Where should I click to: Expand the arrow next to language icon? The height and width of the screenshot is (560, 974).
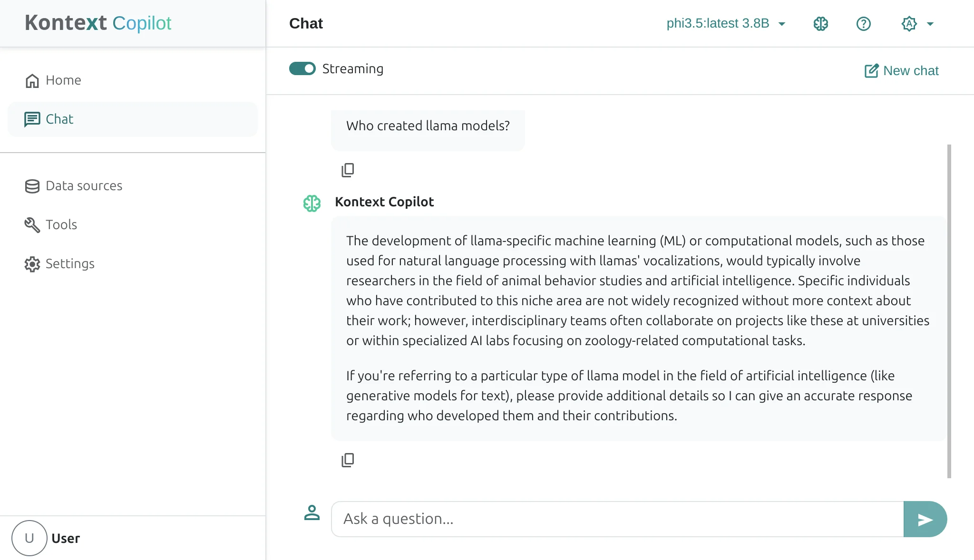(930, 24)
